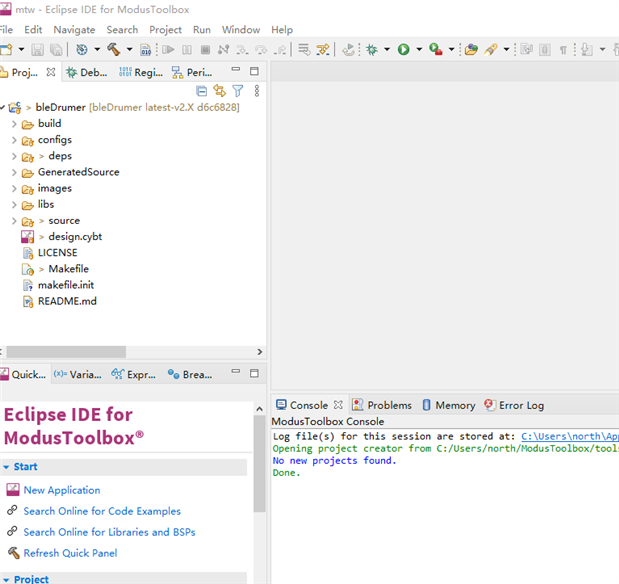This screenshot has height=584, width=619.
Task: Open the Edit menu
Action: (x=33, y=30)
